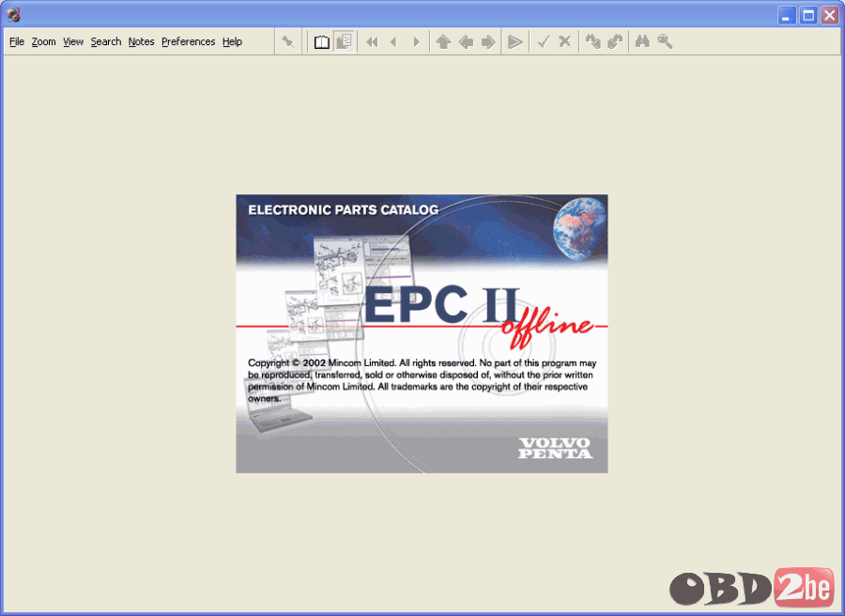Image resolution: width=845 pixels, height=616 pixels.
Task: Open the View menu
Action: point(72,41)
